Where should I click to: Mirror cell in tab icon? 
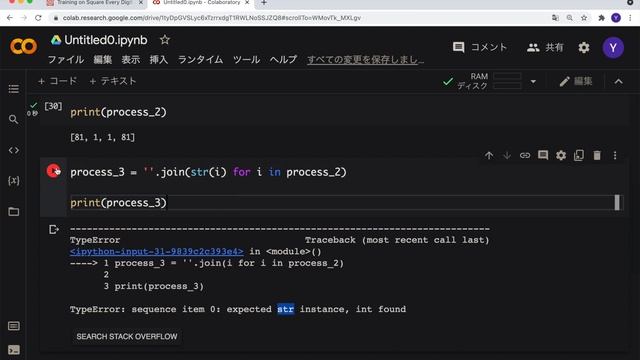579,155
